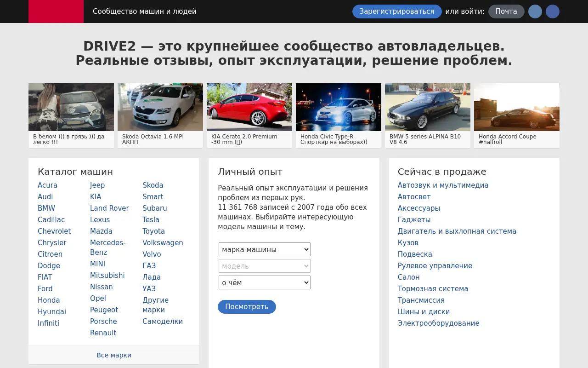Select Mazda in the car catalog

[x=101, y=231]
